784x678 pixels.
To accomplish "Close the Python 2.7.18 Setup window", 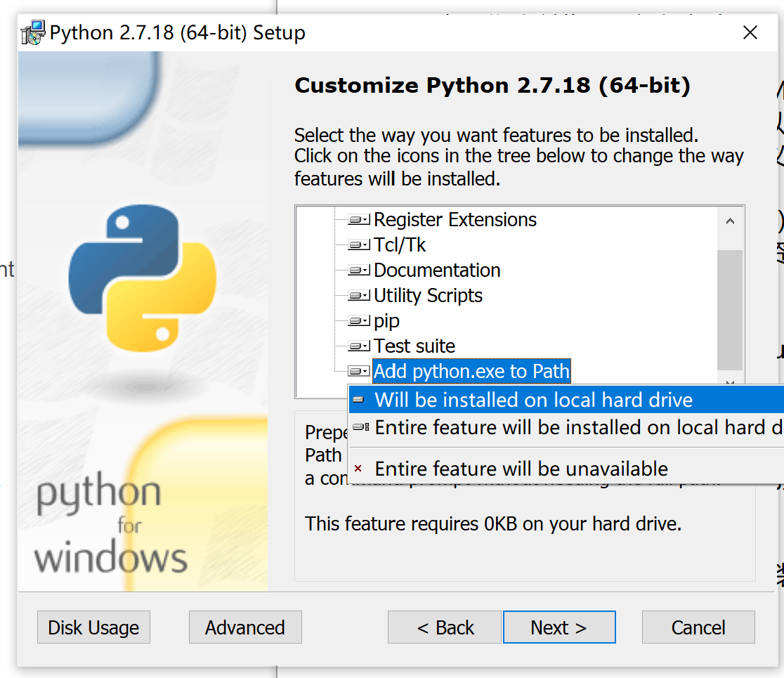I will tap(750, 32).
